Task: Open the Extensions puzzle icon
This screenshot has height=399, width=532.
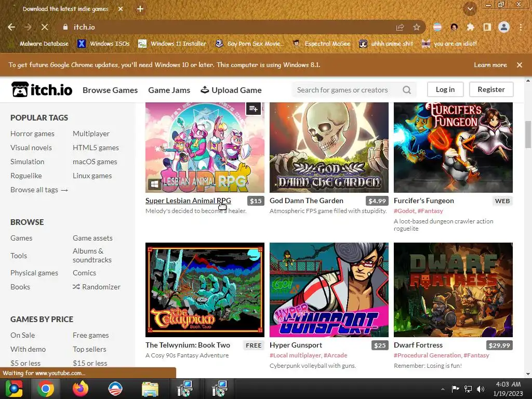Action: coord(470,27)
